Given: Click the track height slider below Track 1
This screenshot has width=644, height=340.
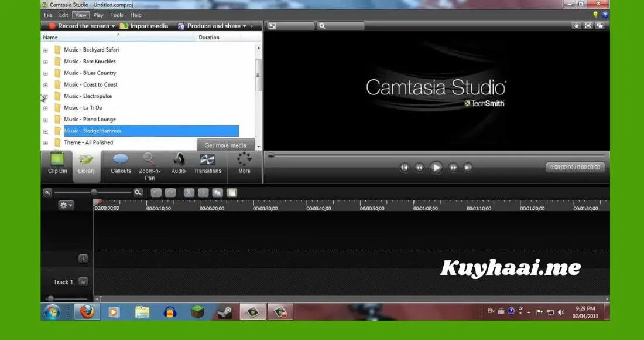Looking at the screenshot, I should pyautogui.click(x=50, y=298).
